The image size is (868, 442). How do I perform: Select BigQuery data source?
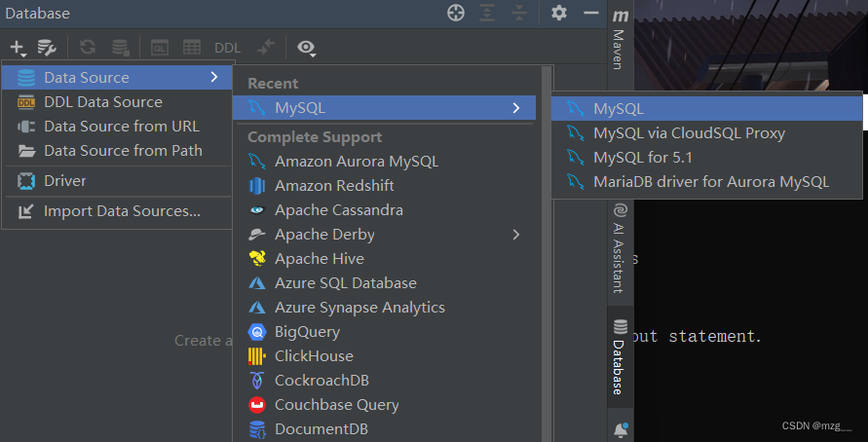[x=384, y=332]
